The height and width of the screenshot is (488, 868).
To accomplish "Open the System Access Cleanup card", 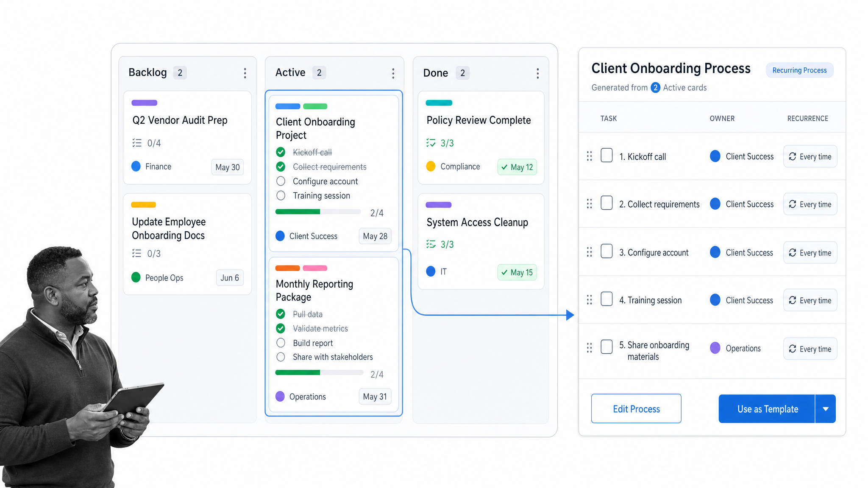I will pos(481,241).
